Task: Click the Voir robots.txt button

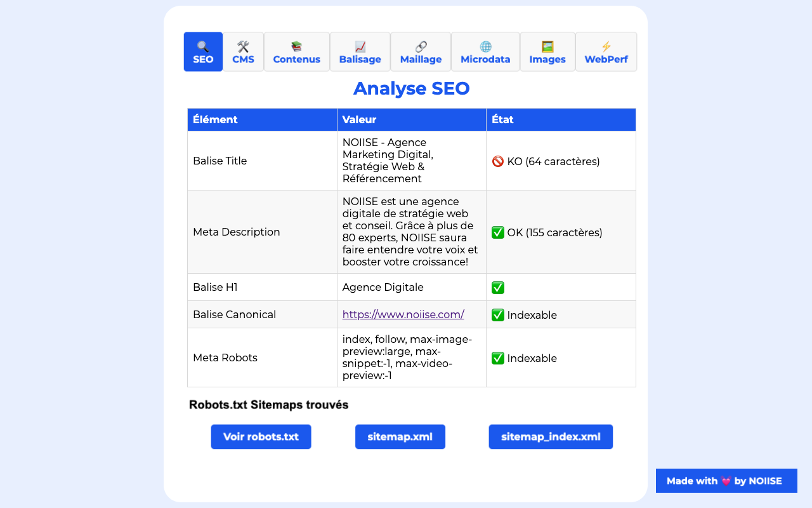Action: coord(261,437)
